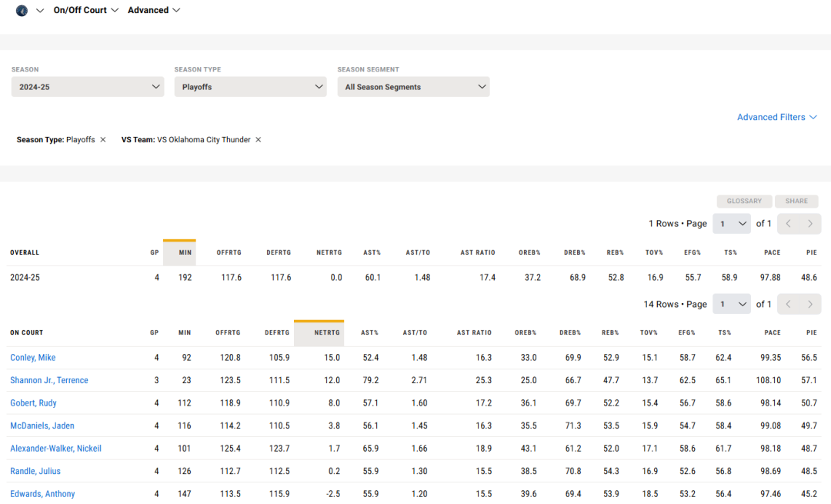
Task: Click the Share button
Action: 796,202
